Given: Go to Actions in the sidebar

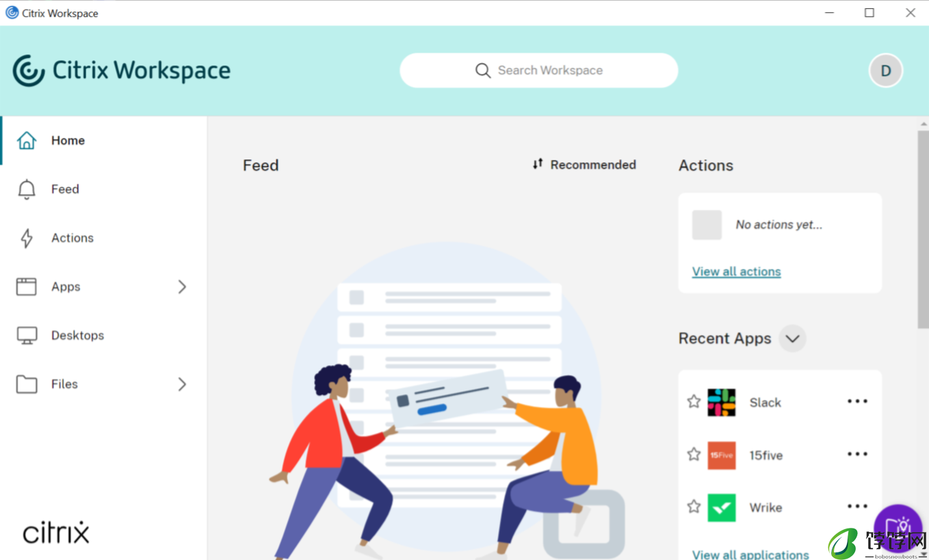Looking at the screenshot, I should [103, 238].
